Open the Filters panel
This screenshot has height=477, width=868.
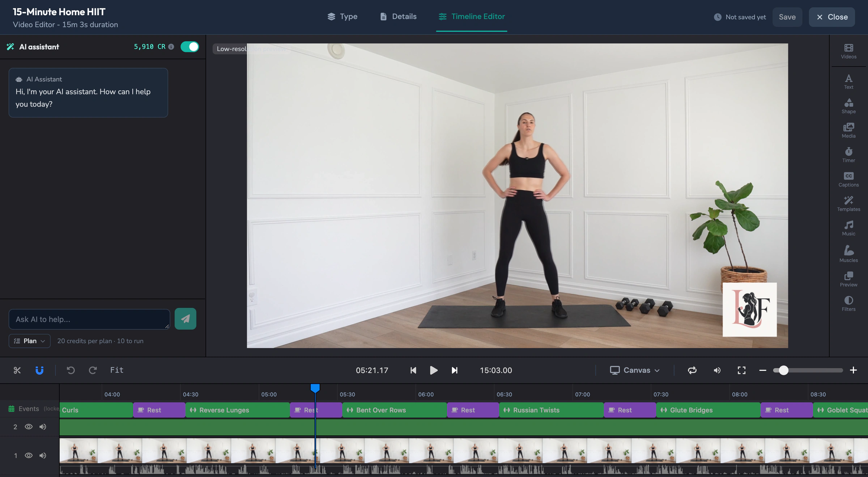[x=848, y=304]
